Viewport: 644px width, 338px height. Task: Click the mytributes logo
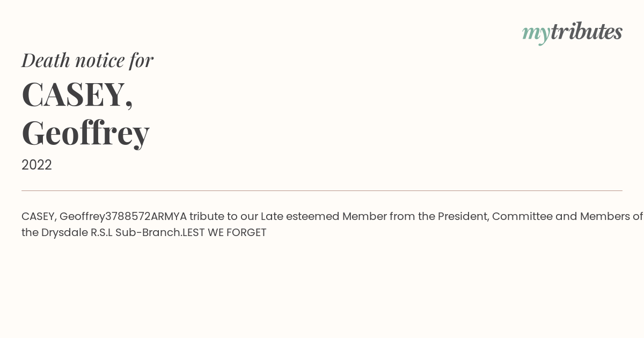coord(572,32)
